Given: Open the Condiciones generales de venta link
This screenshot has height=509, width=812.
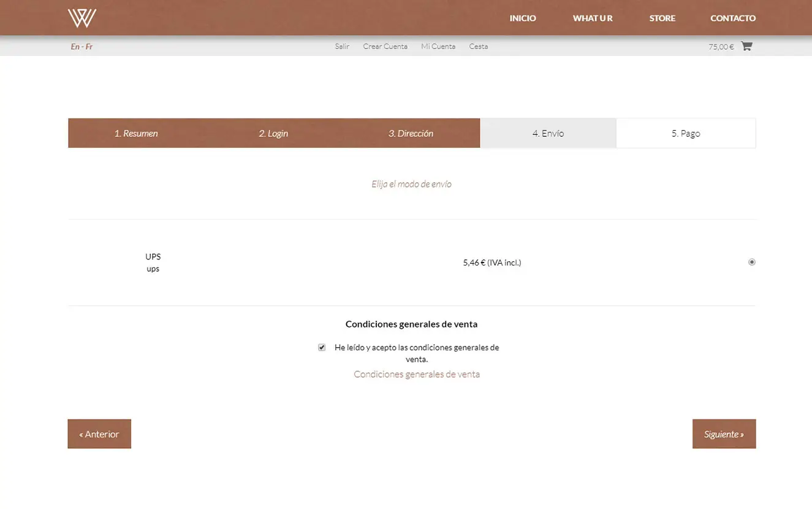Looking at the screenshot, I should tap(416, 374).
